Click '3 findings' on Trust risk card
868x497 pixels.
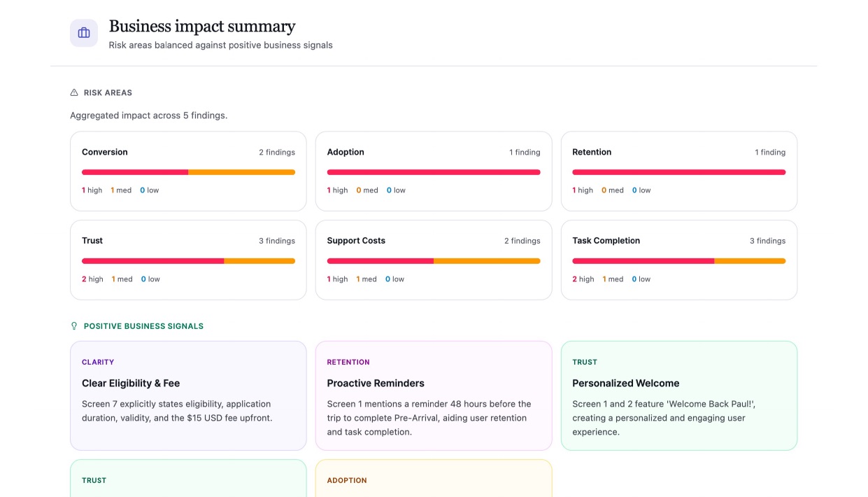277,241
